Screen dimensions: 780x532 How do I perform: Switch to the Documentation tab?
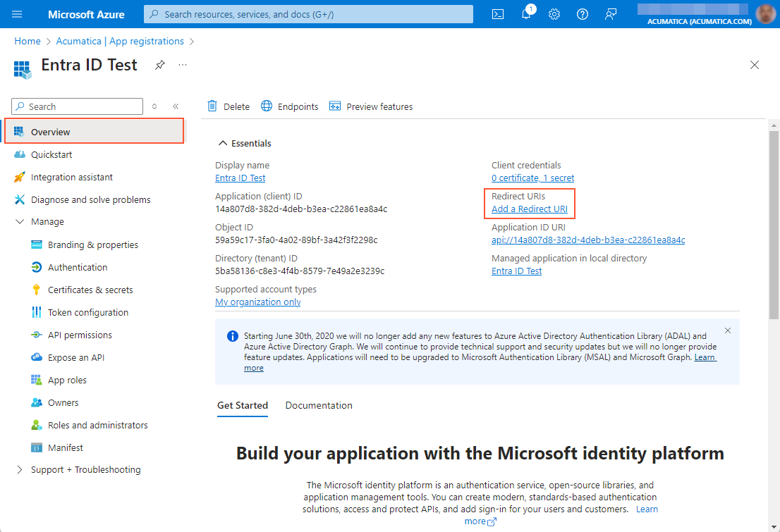[319, 405]
